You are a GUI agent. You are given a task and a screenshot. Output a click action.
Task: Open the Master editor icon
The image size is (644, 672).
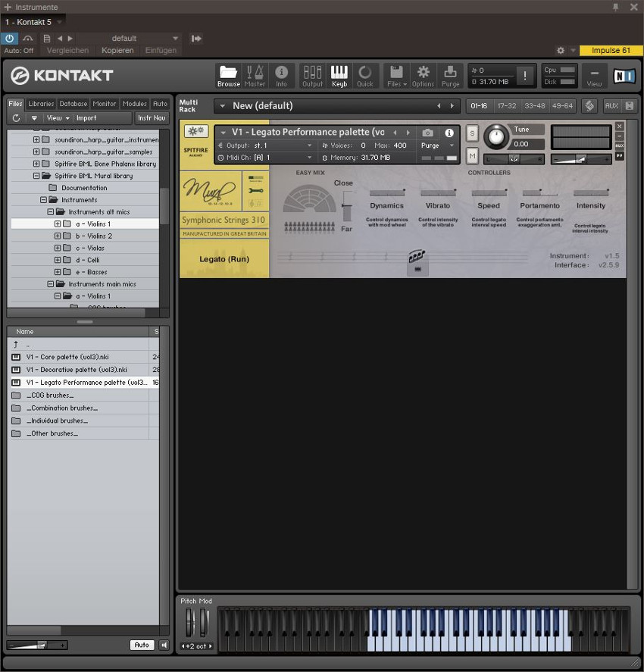[x=255, y=76]
